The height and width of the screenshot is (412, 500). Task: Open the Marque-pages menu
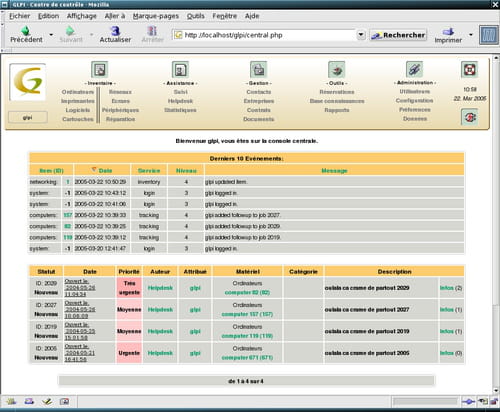(x=156, y=16)
